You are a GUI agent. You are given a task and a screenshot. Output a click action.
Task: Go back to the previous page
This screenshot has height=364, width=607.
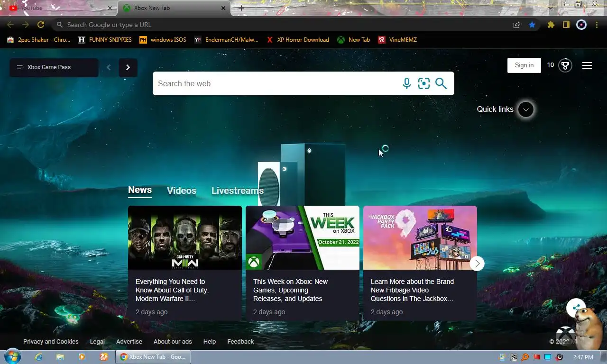[x=10, y=25]
